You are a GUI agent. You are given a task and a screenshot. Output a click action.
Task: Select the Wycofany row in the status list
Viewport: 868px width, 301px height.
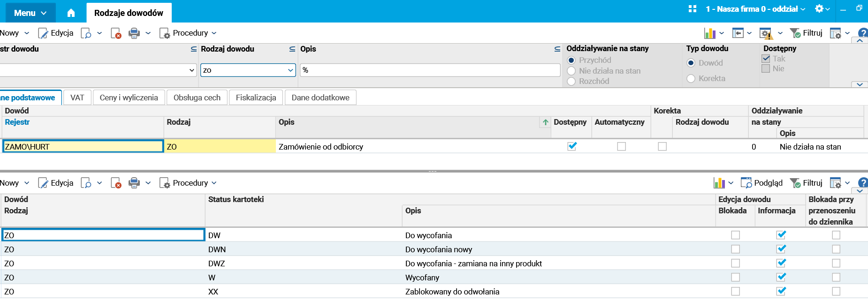(x=422, y=278)
